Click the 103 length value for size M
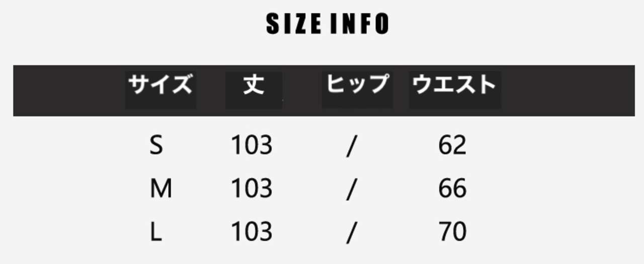The height and width of the screenshot is (264, 644). [252, 189]
